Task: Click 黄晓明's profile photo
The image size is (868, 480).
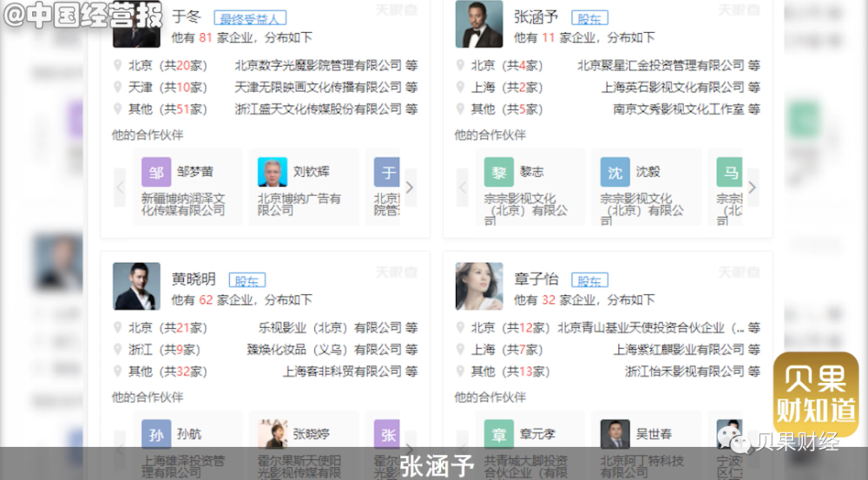Action: pos(136,286)
